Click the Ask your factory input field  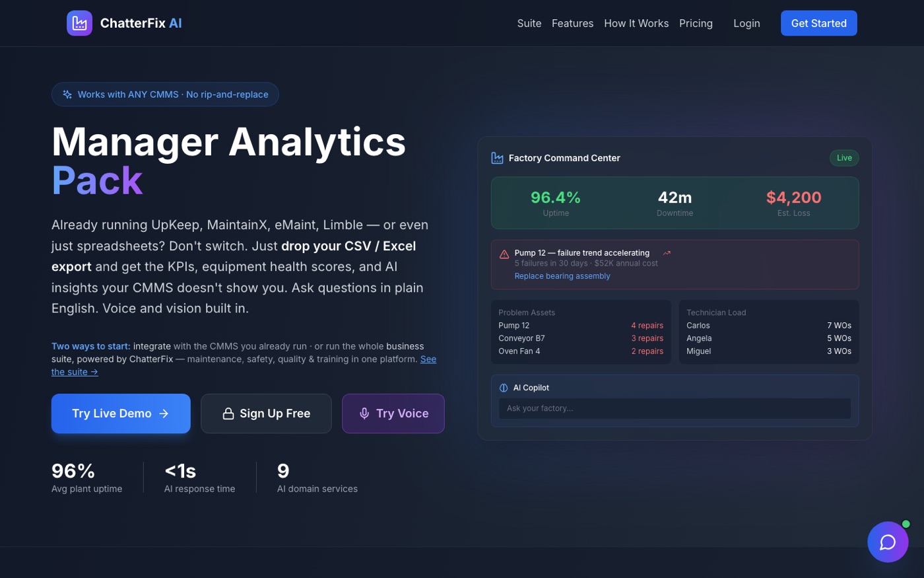[675, 408]
